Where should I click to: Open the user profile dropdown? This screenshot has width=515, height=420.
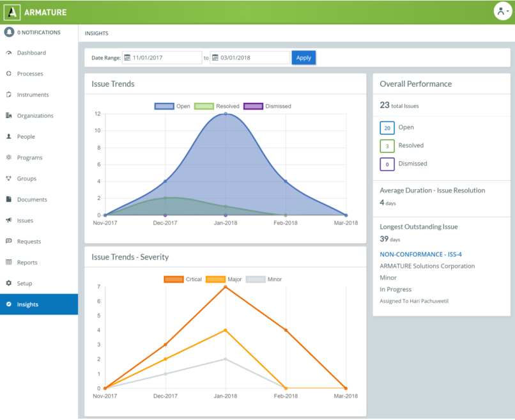(502, 12)
